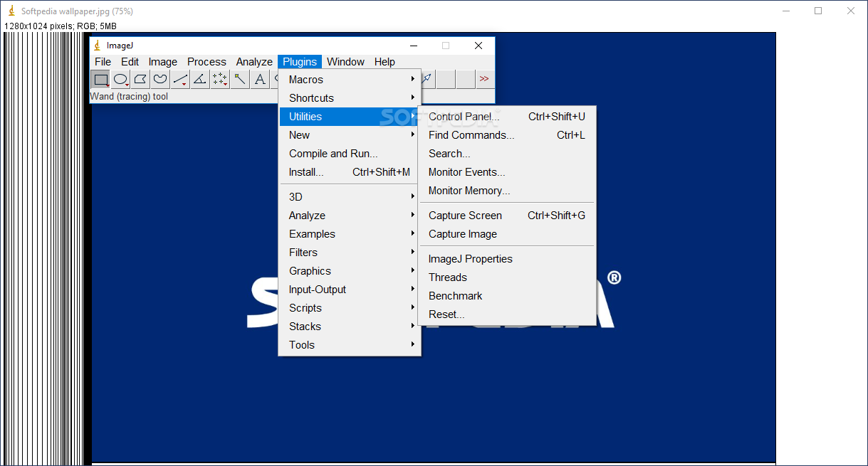Screen dimensions: 868x466
Task: Maximize the Softpedia wallpaper.jpg window
Action: [x=818, y=11]
